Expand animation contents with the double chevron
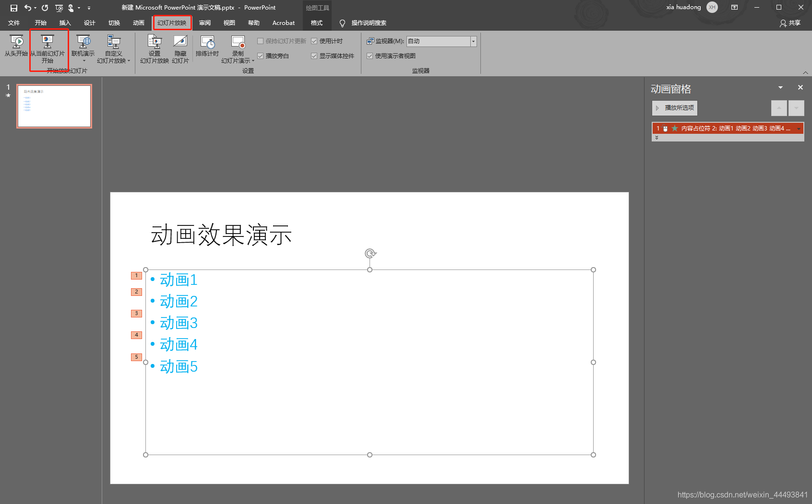The height and width of the screenshot is (504, 812). (x=657, y=138)
